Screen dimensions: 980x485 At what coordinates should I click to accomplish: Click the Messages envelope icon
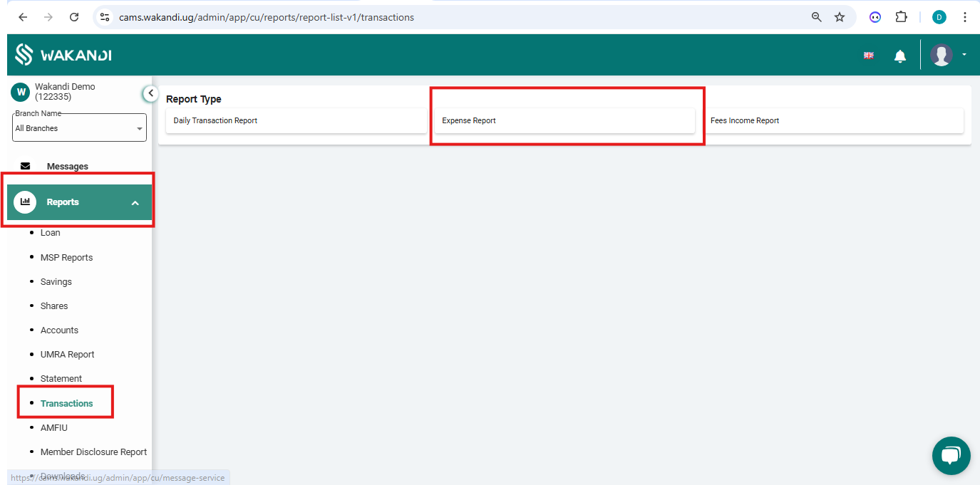click(26, 166)
